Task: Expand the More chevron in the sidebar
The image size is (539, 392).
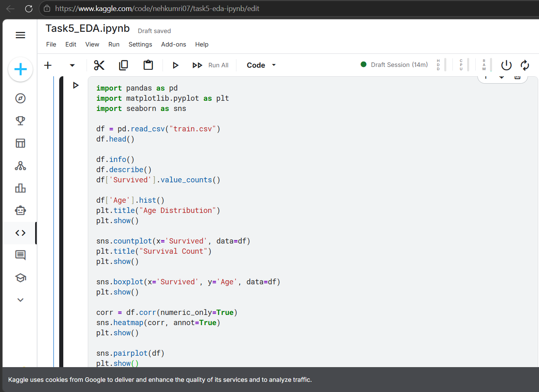Action: (20, 300)
